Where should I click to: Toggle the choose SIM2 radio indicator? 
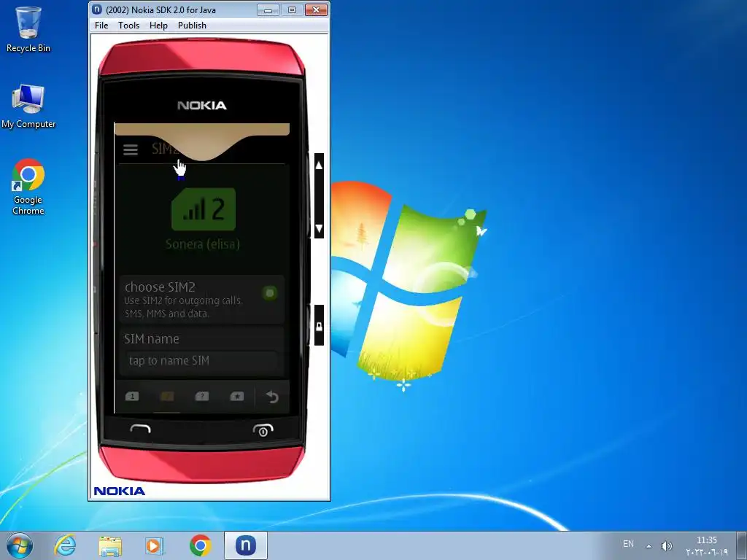(270, 293)
